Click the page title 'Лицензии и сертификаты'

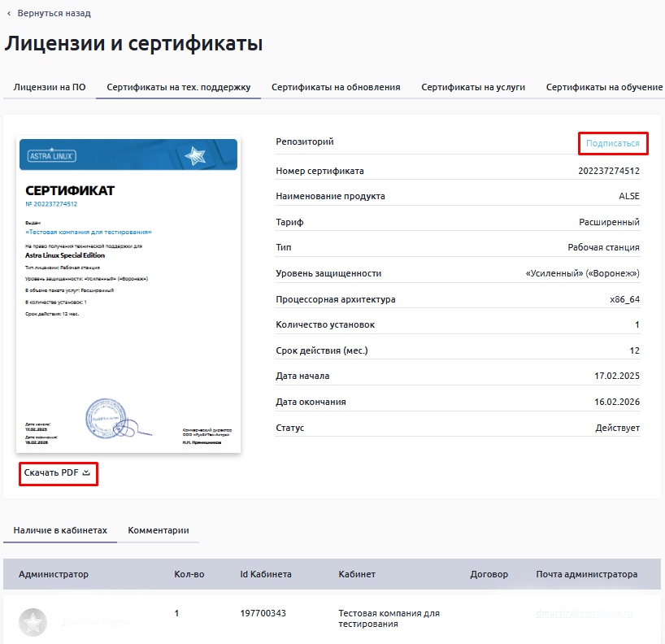point(133,43)
